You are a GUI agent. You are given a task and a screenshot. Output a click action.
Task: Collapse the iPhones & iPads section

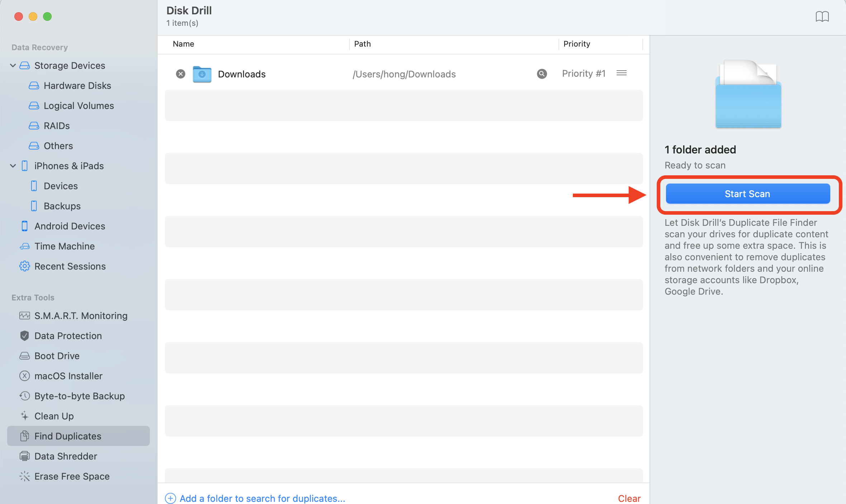(x=13, y=166)
